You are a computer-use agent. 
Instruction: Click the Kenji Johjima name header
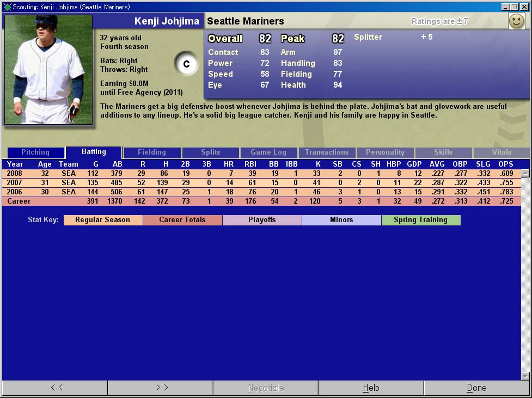point(167,21)
